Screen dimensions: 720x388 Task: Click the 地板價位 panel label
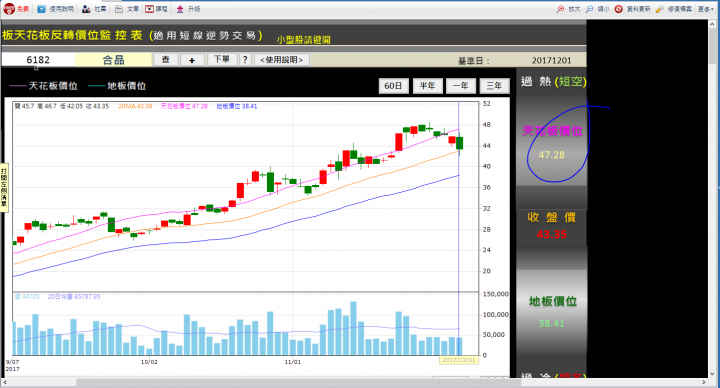coord(553,301)
